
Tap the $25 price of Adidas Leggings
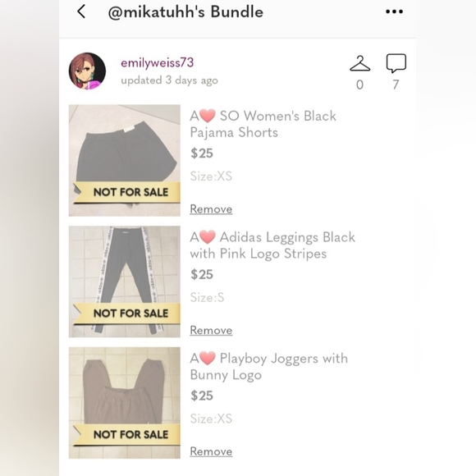(x=202, y=274)
